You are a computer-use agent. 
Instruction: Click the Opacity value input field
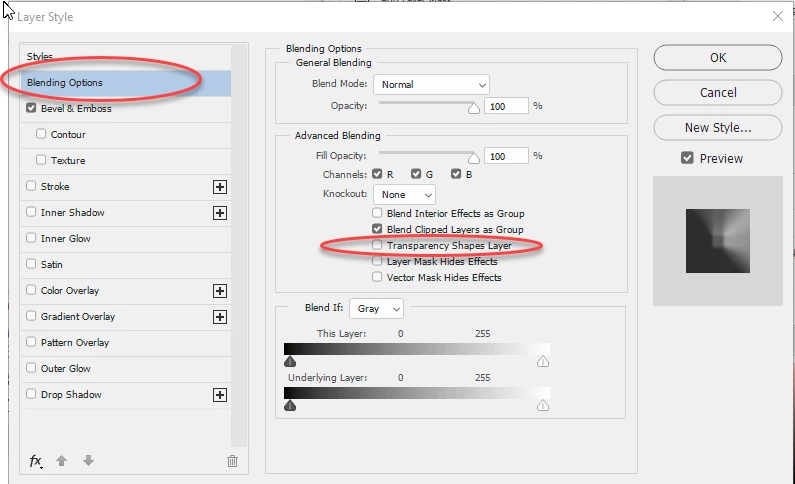(x=506, y=106)
